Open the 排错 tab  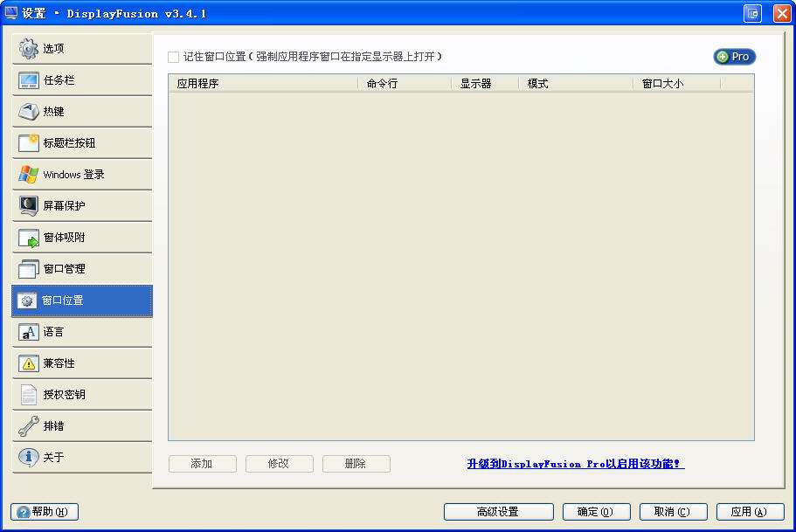point(82,426)
